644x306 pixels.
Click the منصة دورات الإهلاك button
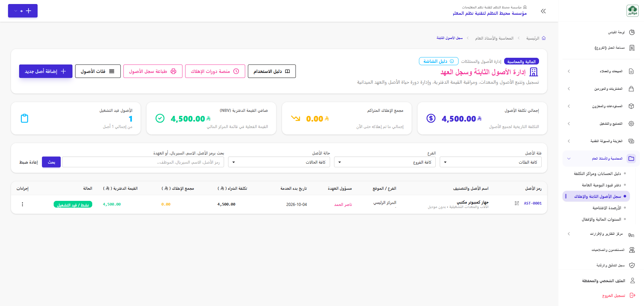pyautogui.click(x=215, y=71)
